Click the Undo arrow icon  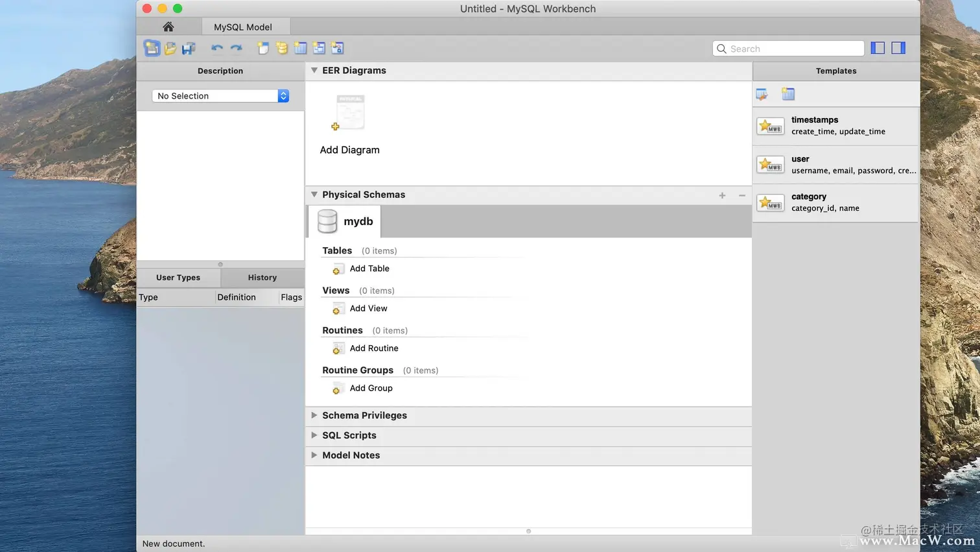217,48
